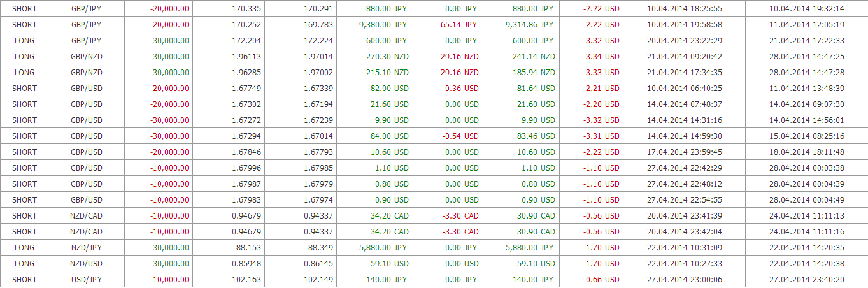This screenshot has height=288, width=868.
Task: Select the -0.36 USD swap value
Action: (462, 89)
